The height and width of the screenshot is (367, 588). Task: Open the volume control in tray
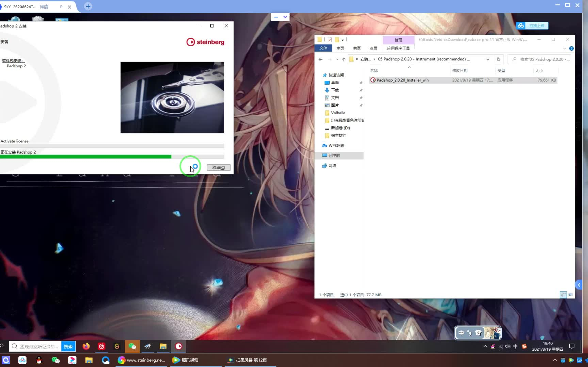[x=508, y=346]
